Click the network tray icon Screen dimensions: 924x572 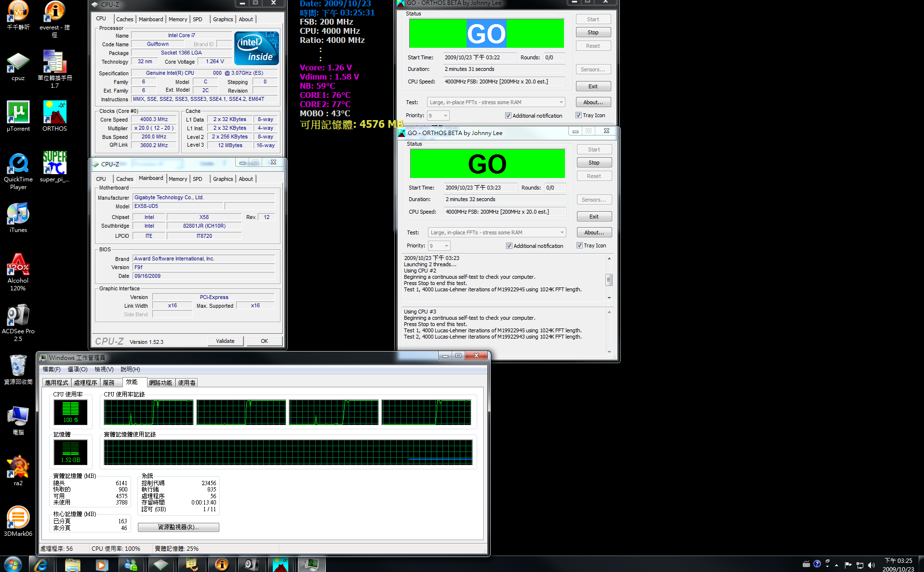click(x=860, y=565)
